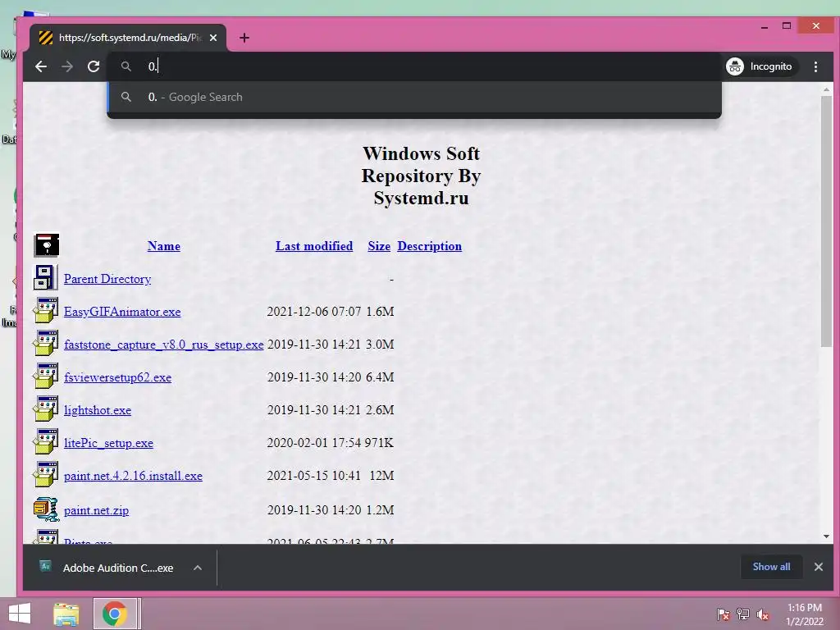
Task: Click the icon beside EasyGIFAnimator.exe
Action: tap(46, 311)
